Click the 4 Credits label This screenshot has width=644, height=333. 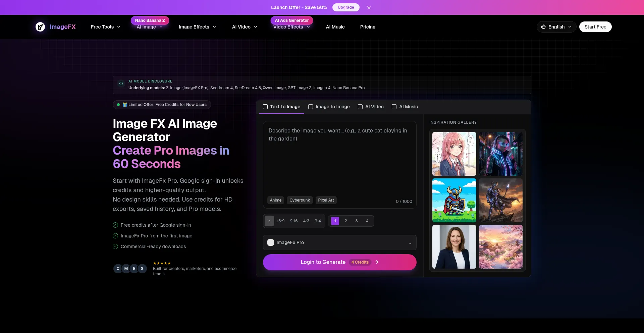(360, 262)
